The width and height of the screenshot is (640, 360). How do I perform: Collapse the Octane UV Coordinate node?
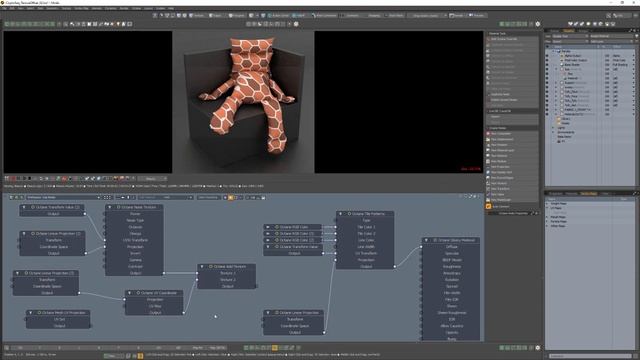click(x=129, y=293)
